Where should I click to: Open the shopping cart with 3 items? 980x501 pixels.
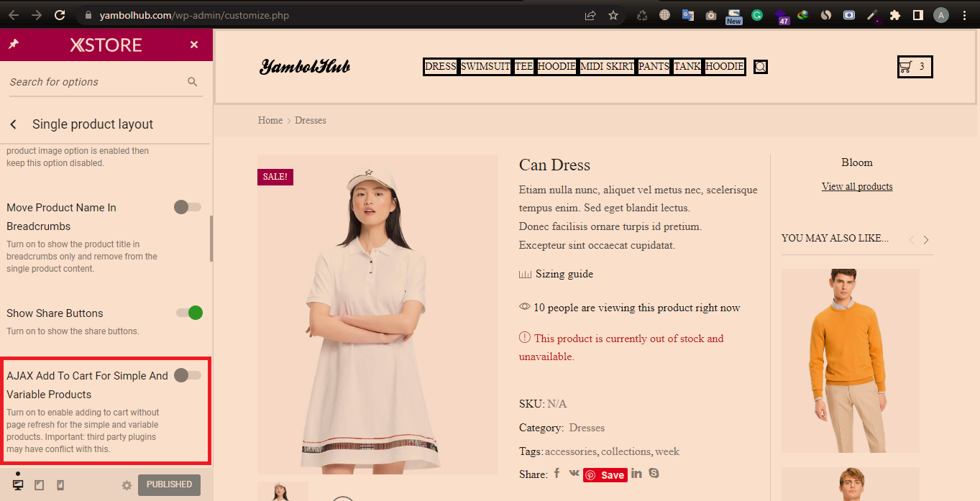915,67
